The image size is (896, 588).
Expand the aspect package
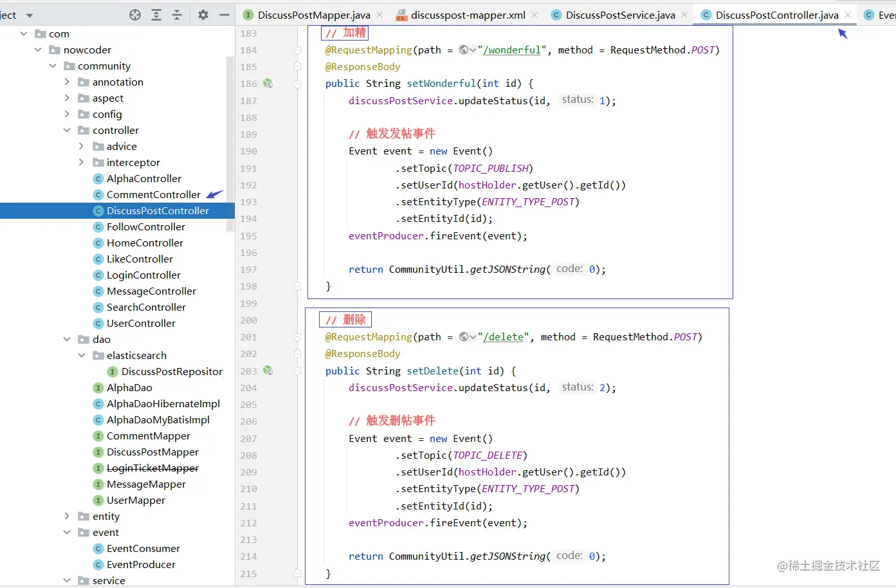click(67, 98)
